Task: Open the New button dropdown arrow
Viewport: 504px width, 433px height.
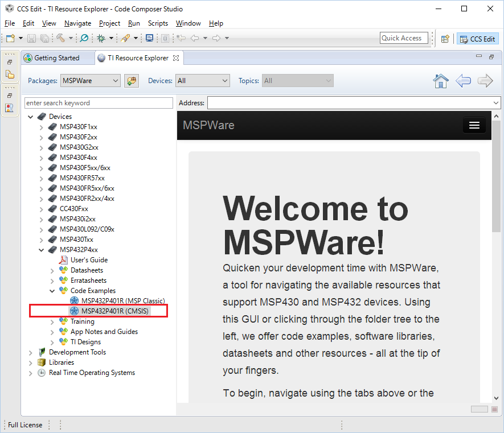Action: (21, 38)
